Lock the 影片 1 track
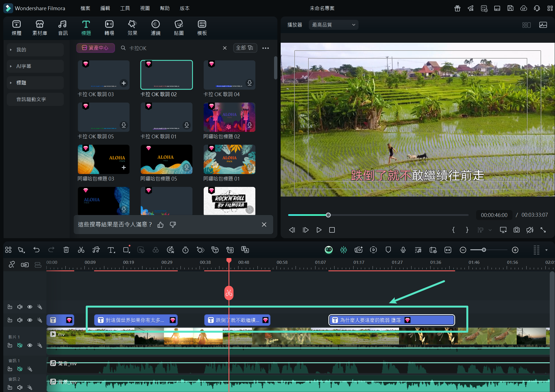 [10, 345]
